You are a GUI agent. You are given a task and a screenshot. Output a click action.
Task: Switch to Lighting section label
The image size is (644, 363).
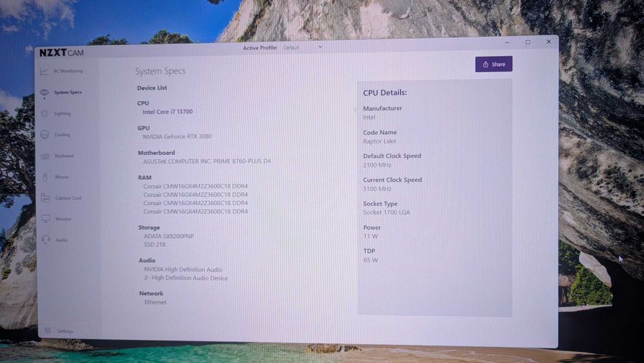pos(62,113)
